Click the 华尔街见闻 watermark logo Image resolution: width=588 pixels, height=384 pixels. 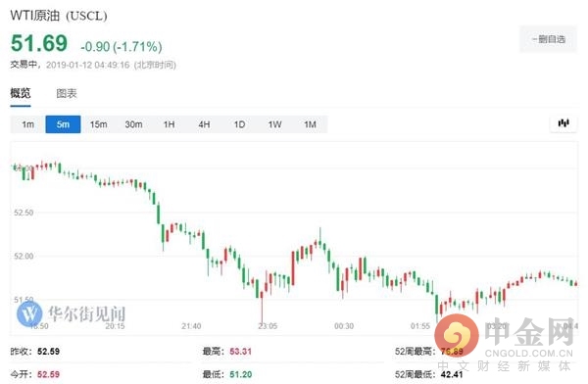[72, 313]
